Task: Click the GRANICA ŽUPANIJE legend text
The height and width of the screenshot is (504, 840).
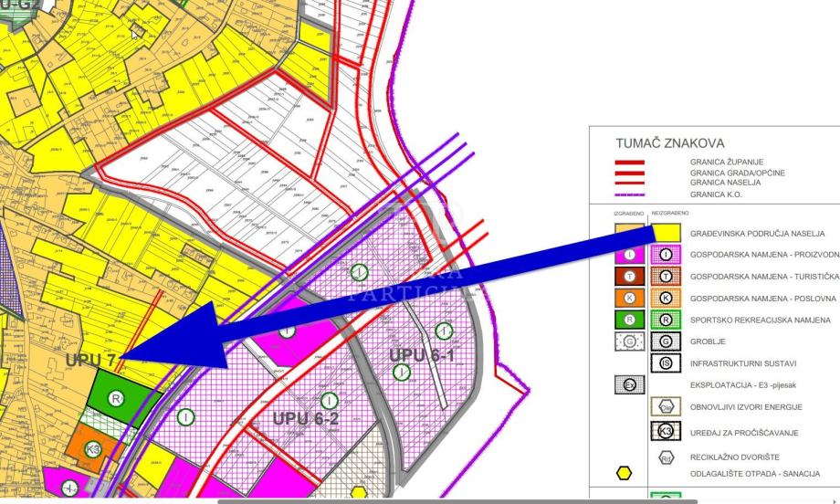Action: coord(727,162)
